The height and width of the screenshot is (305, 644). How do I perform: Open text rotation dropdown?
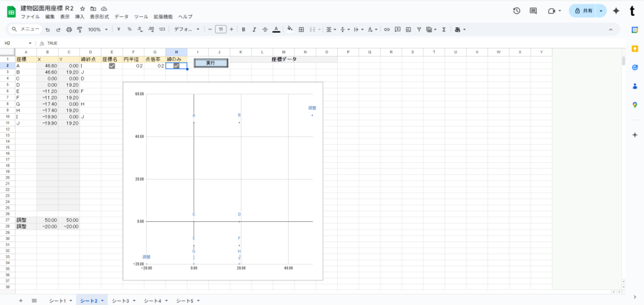pyautogui.click(x=372, y=30)
